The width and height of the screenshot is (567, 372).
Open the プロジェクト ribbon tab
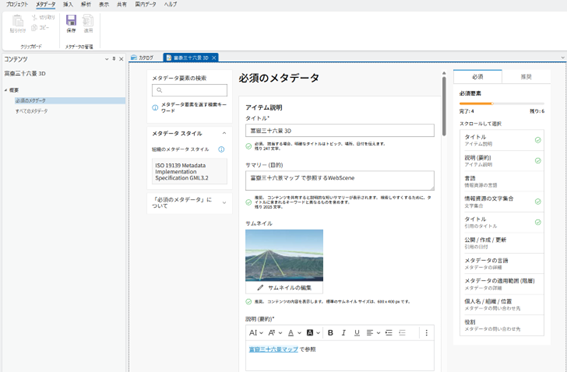click(x=17, y=4)
